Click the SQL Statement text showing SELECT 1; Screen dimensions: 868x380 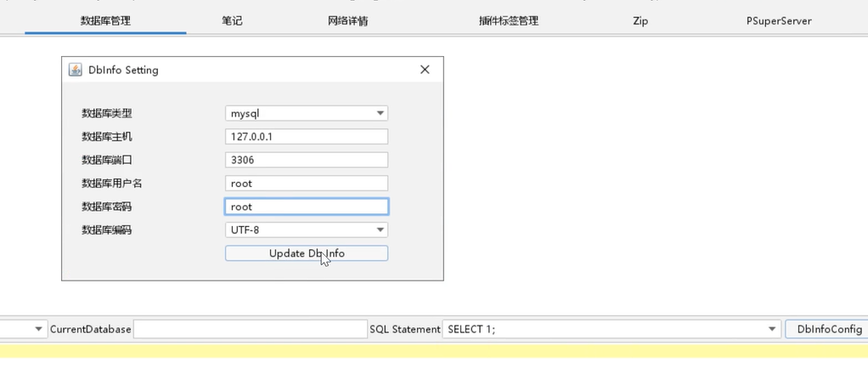coord(595,329)
